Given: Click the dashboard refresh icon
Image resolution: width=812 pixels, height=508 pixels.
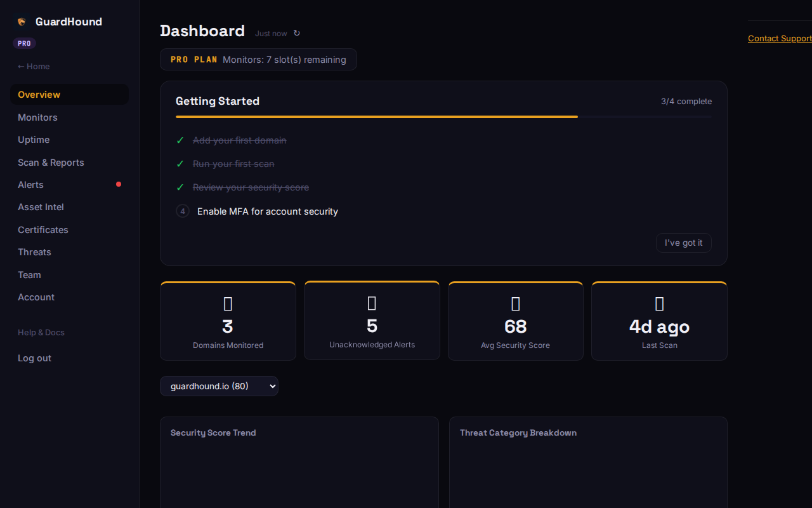Looking at the screenshot, I should 296,33.
